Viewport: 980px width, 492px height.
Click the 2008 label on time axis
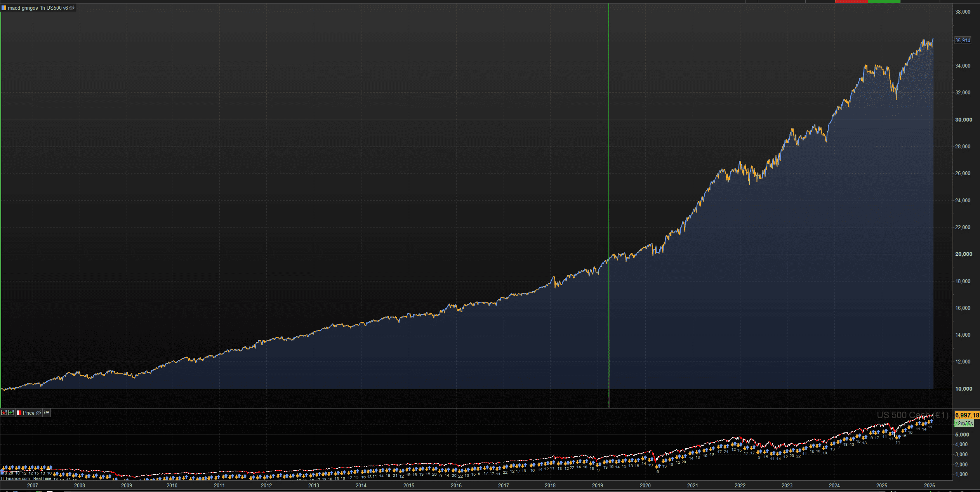pyautogui.click(x=79, y=485)
